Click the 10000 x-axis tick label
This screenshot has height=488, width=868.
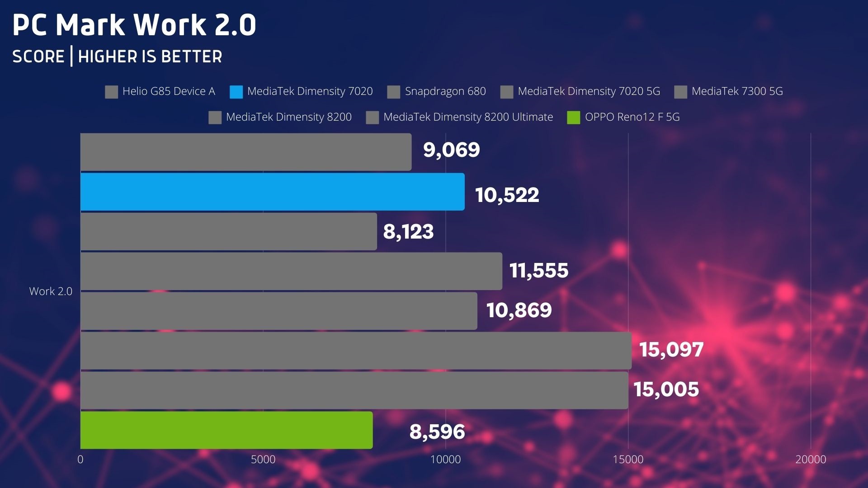tap(445, 460)
